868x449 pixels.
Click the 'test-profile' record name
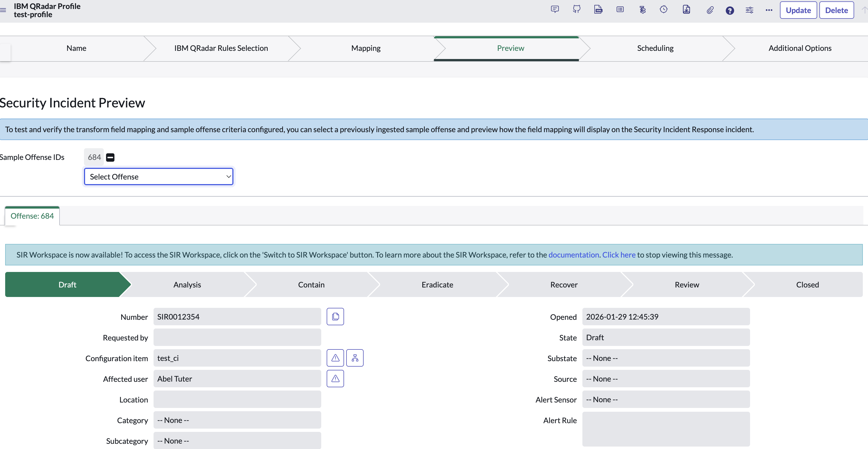tap(33, 14)
